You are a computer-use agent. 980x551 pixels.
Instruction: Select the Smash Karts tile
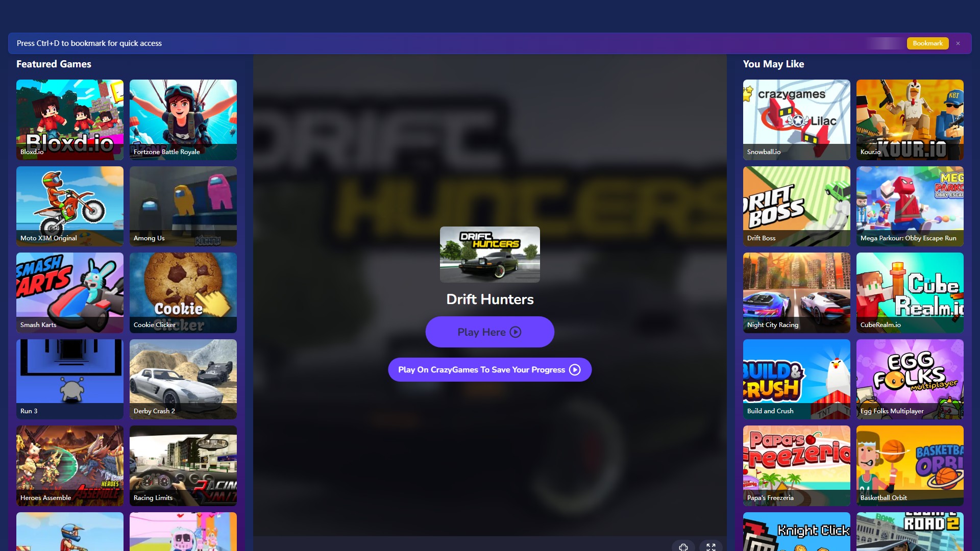[70, 292]
